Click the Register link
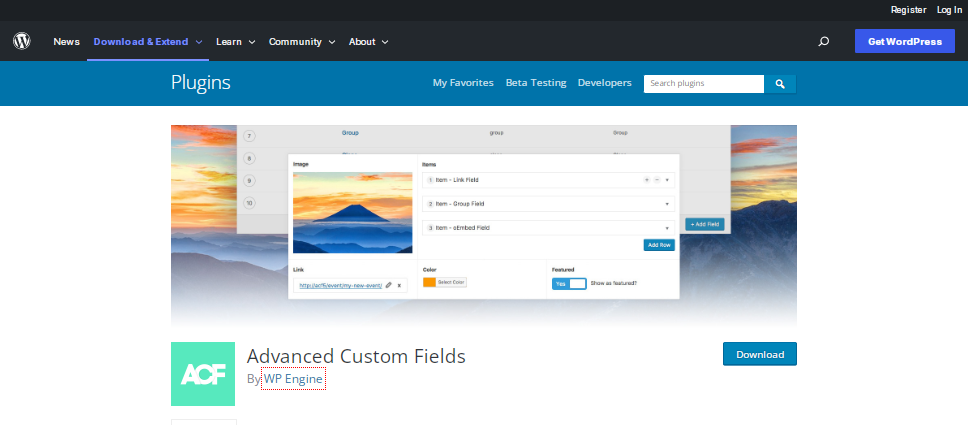Image resolution: width=968 pixels, height=425 pixels. coord(908,10)
